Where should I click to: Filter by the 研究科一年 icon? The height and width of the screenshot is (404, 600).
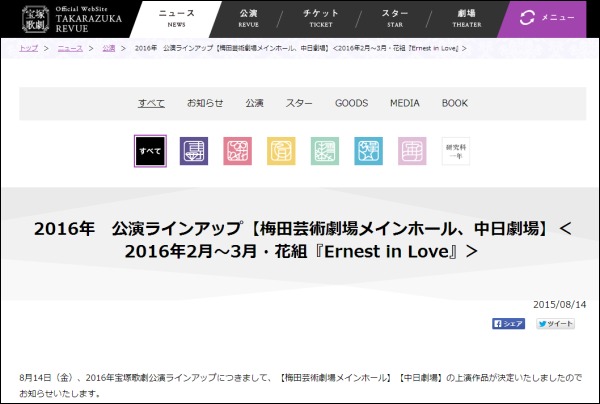tap(456, 151)
